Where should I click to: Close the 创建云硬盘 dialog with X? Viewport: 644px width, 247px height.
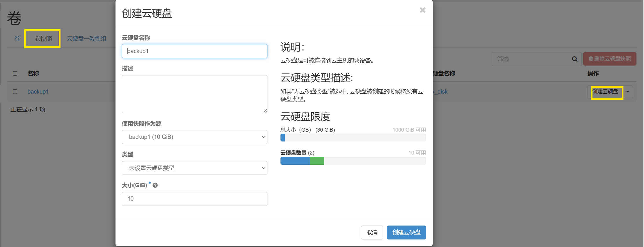coord(423,10)
